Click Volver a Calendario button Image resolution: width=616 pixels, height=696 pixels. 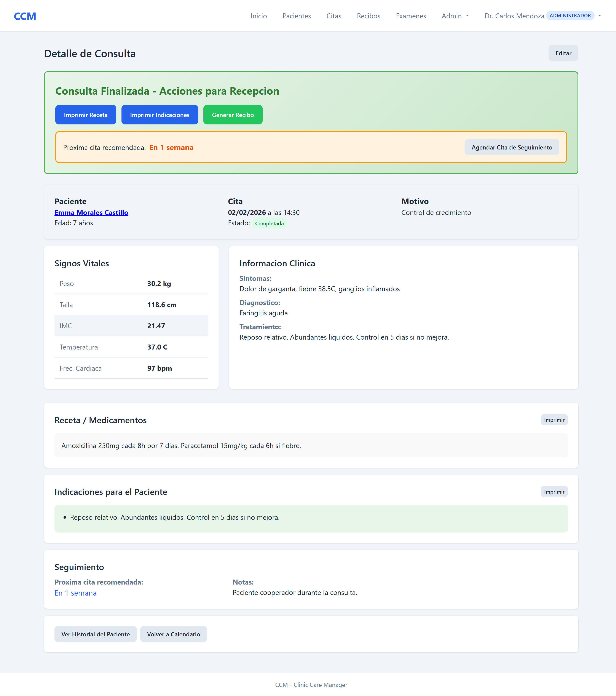(173, 634)
